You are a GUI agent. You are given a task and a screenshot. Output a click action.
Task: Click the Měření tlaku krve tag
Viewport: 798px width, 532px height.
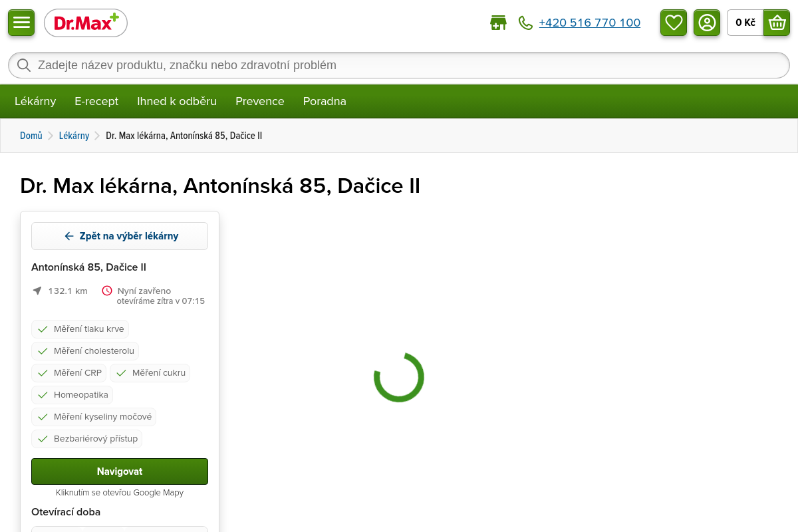[80, 329]
